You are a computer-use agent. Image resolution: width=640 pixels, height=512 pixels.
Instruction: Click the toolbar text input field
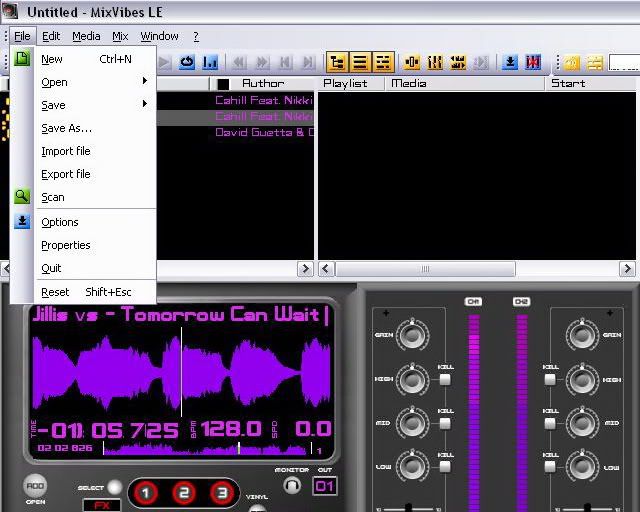tap(624, 62)
